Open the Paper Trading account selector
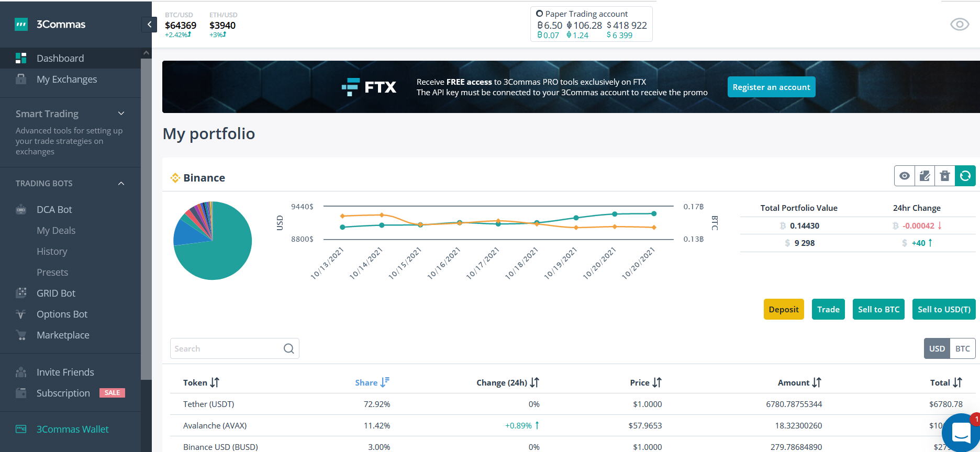Screen dimensions: 980x452 click(x=592, y=24)
